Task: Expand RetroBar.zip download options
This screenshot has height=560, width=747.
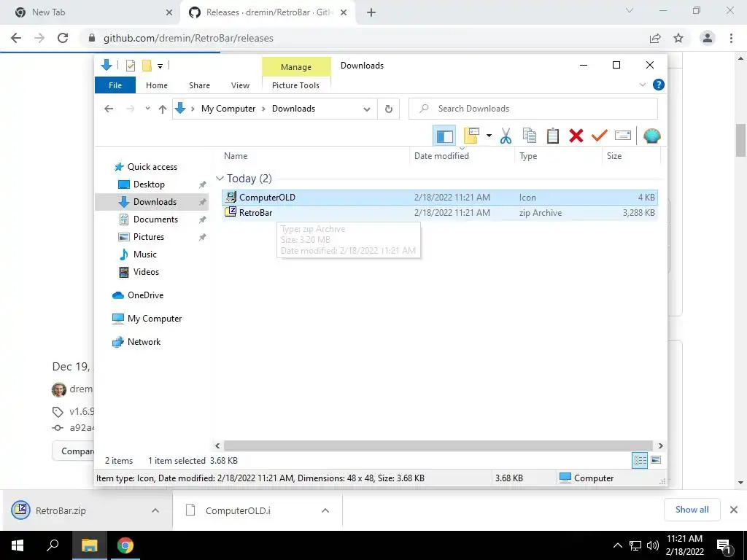Action: click(155, 510)
